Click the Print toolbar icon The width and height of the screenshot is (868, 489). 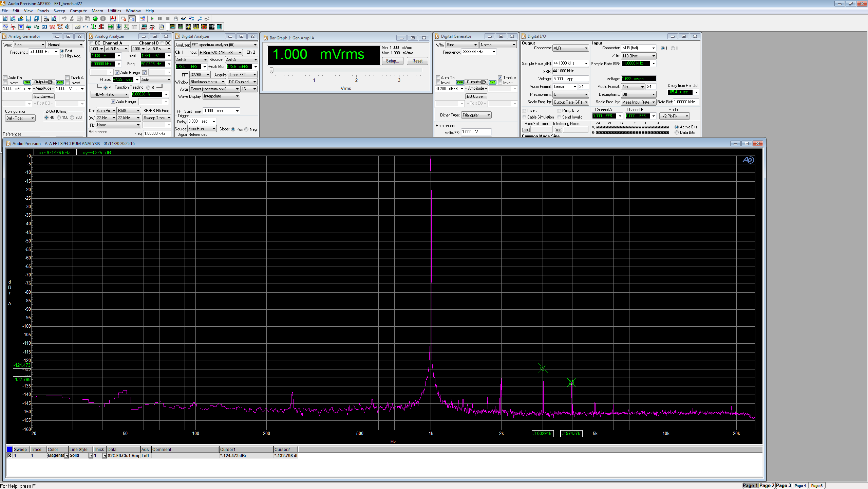[46, 19]
